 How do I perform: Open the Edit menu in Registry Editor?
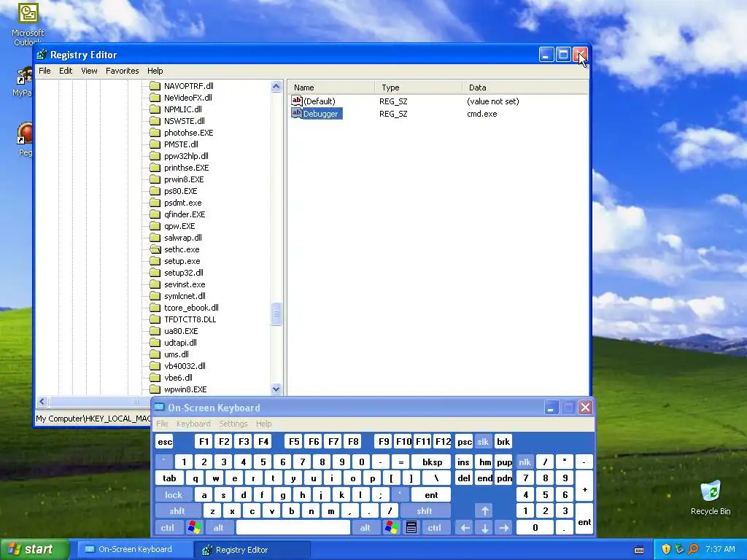tap(66, 71)
